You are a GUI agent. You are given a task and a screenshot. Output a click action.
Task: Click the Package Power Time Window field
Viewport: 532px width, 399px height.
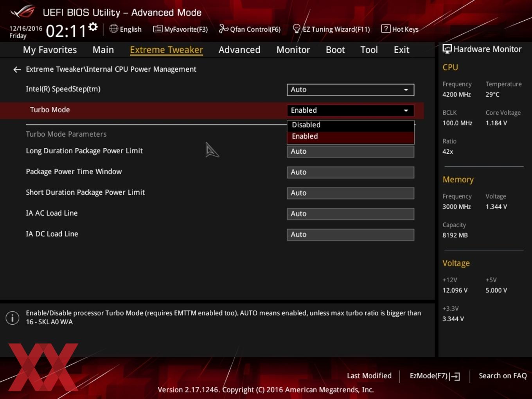click(x=350, y=172)
